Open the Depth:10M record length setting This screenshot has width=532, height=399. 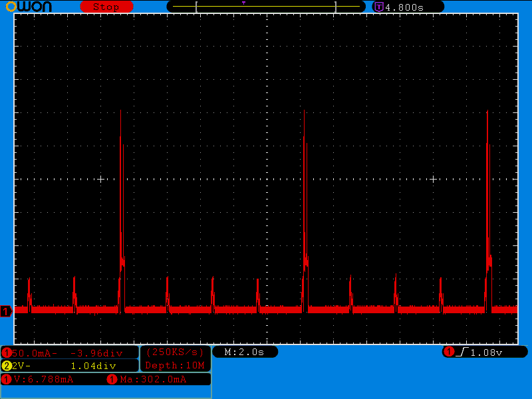coord(175,365)
